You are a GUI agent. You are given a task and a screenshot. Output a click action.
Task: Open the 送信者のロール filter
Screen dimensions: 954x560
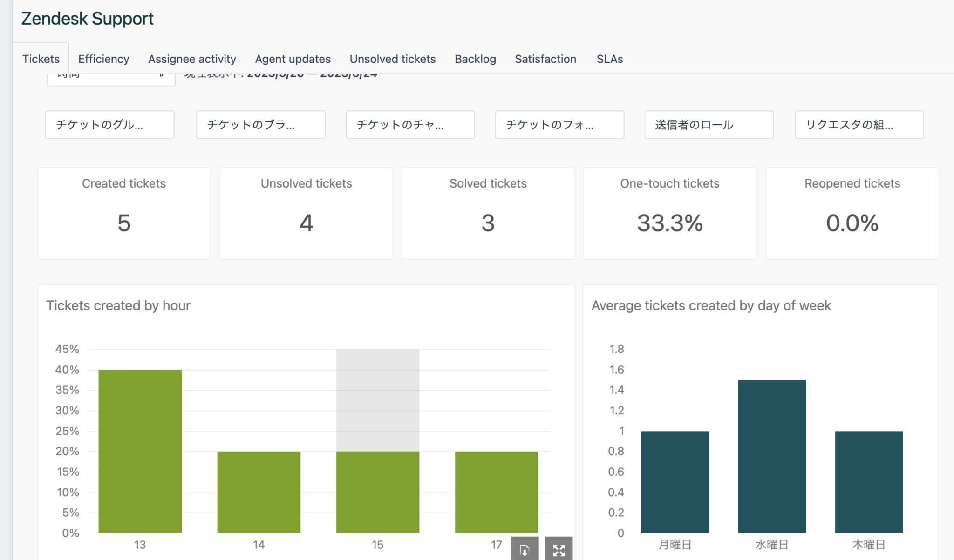click(x=709, y=124)
